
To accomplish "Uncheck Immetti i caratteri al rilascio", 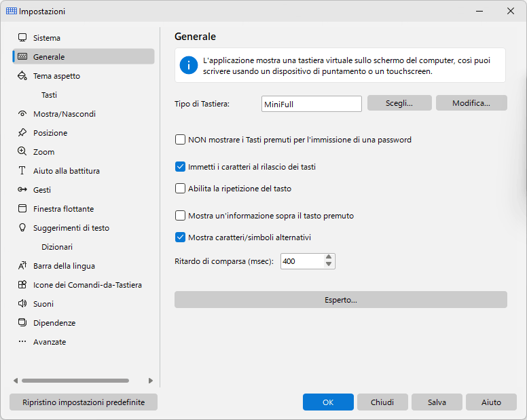I will point(180,167).
